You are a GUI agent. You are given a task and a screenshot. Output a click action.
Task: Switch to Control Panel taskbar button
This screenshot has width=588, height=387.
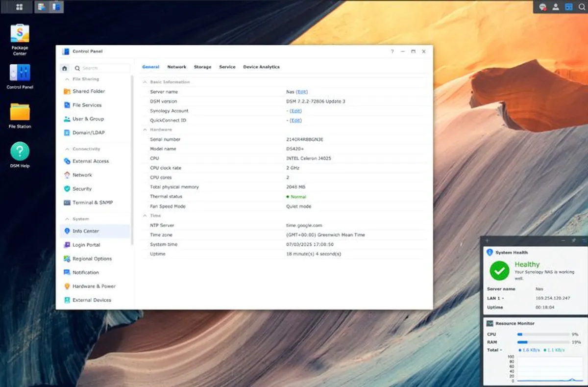click(56, 7)
